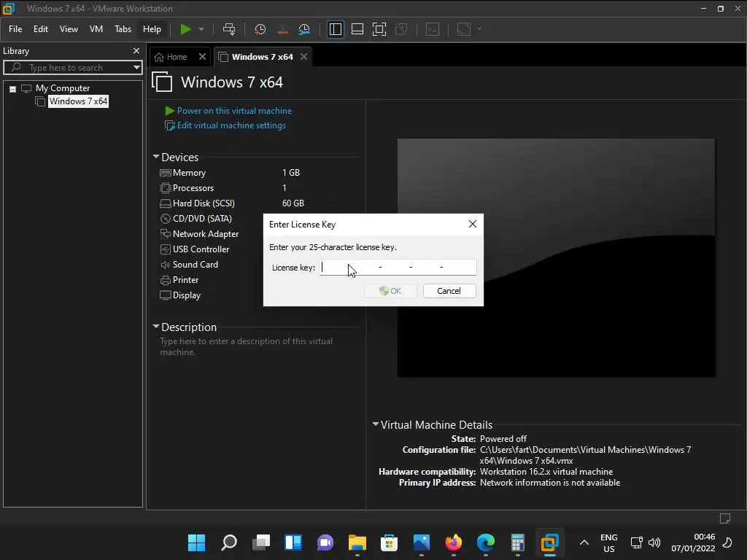Viewport: 747px width, 560px height.
Task: Click Send Ctrl+Alt+Del toolbar icon
Action: [229, 29]
